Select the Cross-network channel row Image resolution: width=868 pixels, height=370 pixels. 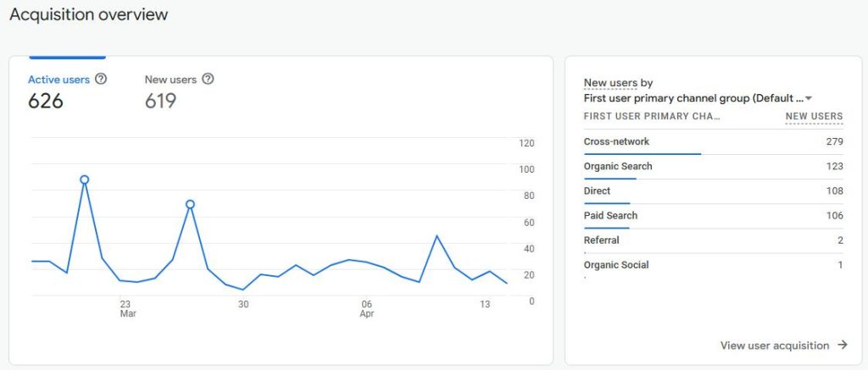coord(713,143)
